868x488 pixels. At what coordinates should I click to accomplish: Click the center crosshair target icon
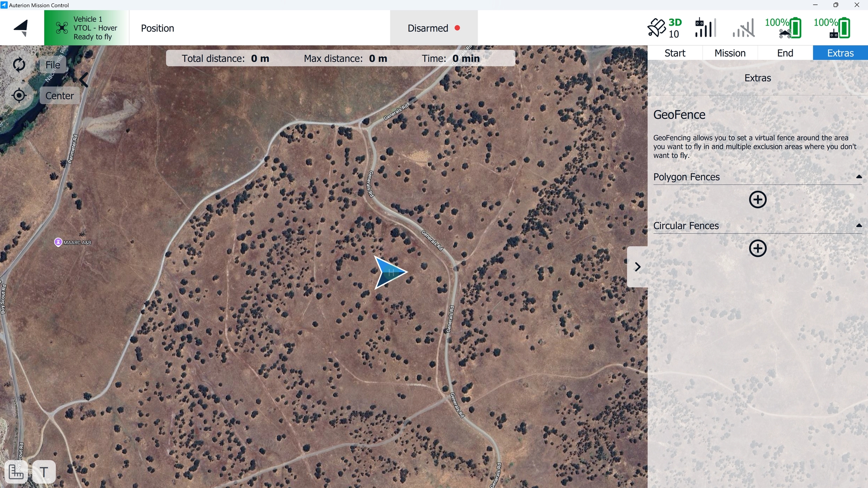click(19, 96)
